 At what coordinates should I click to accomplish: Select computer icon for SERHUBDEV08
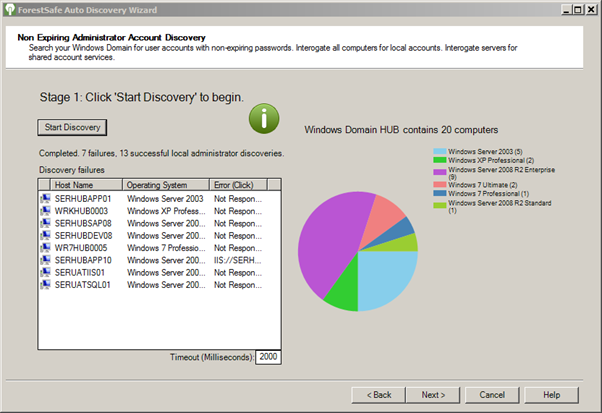(46, 235)
